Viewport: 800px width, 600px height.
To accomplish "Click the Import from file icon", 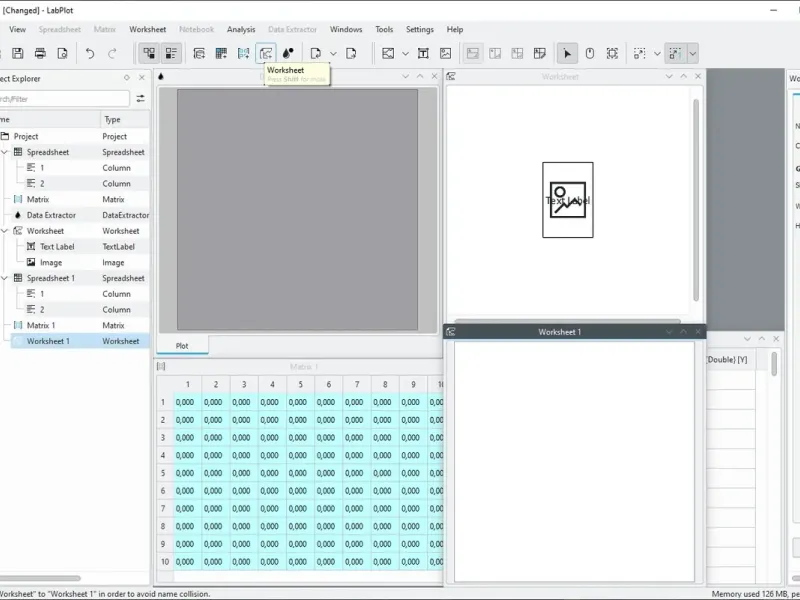I will coord(316,54).
